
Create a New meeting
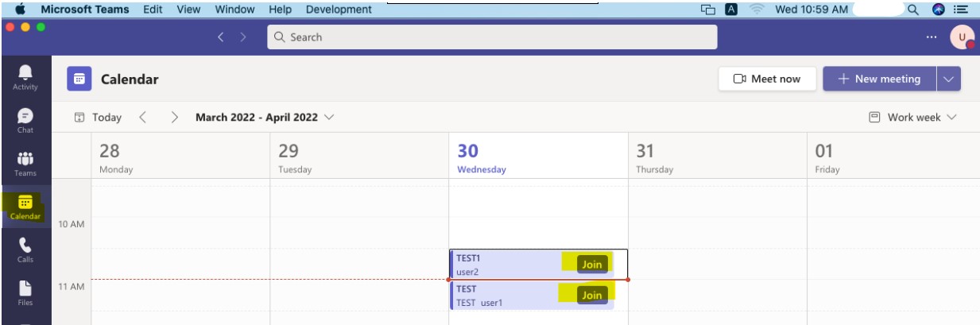click(x=879, y=79)
